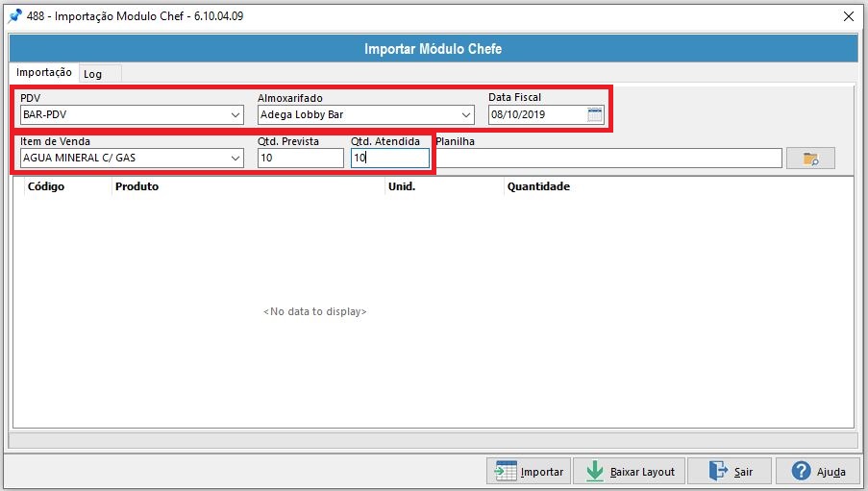868x491 pixels.
Task: Click the Importar button
Action: pyautogui.click(x=530, y=471)
